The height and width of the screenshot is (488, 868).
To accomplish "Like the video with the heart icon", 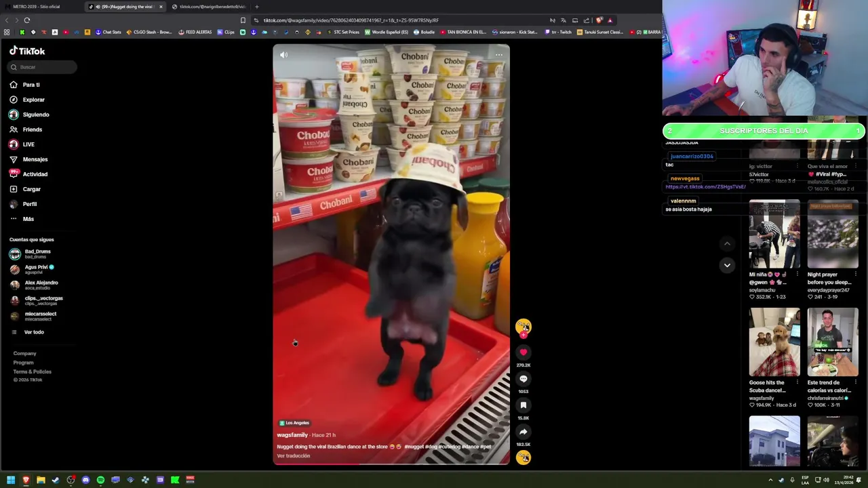I will click(523, 352).
